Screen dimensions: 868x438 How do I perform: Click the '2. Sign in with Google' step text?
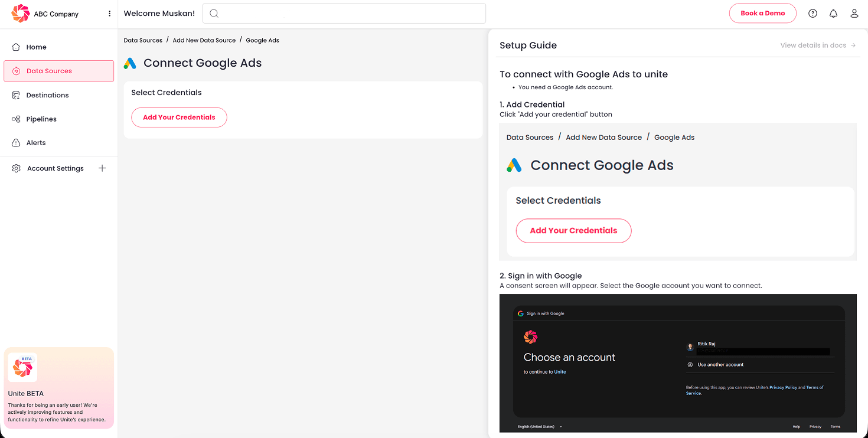tap(541, 276)
